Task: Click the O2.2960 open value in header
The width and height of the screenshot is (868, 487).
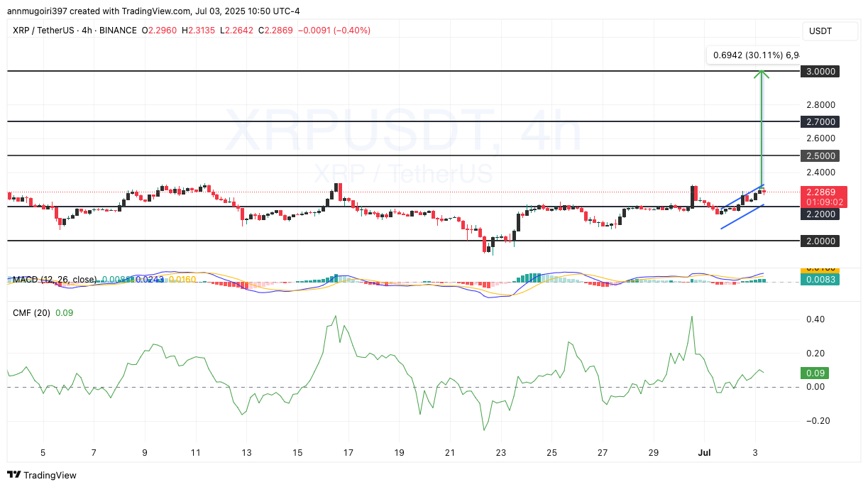Action: 159,31
